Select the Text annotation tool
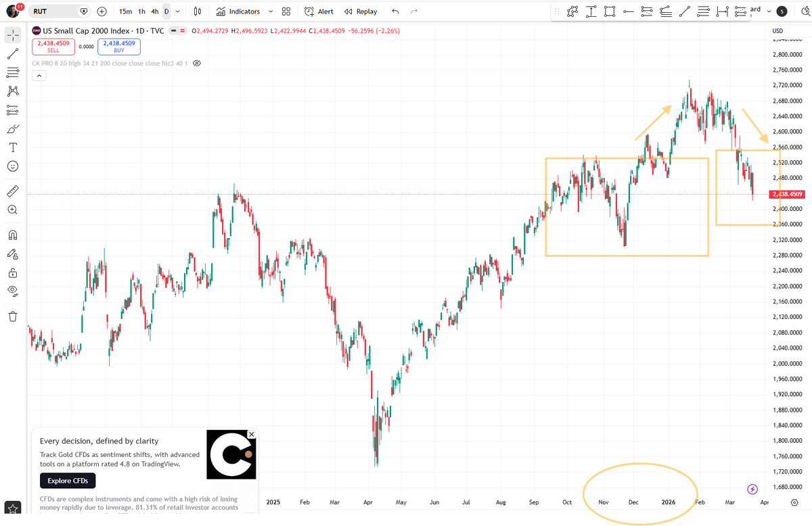 [13, 147]
